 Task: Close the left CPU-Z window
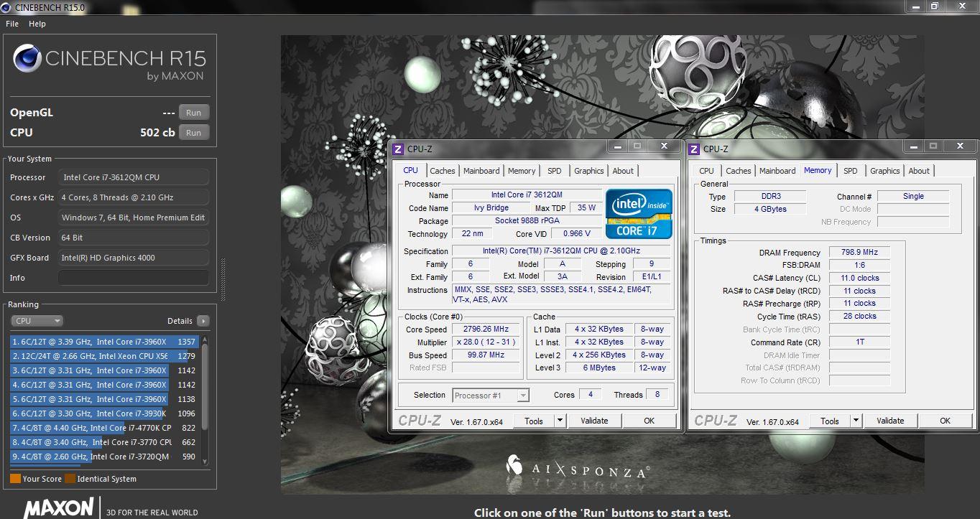tap(665, 146)
